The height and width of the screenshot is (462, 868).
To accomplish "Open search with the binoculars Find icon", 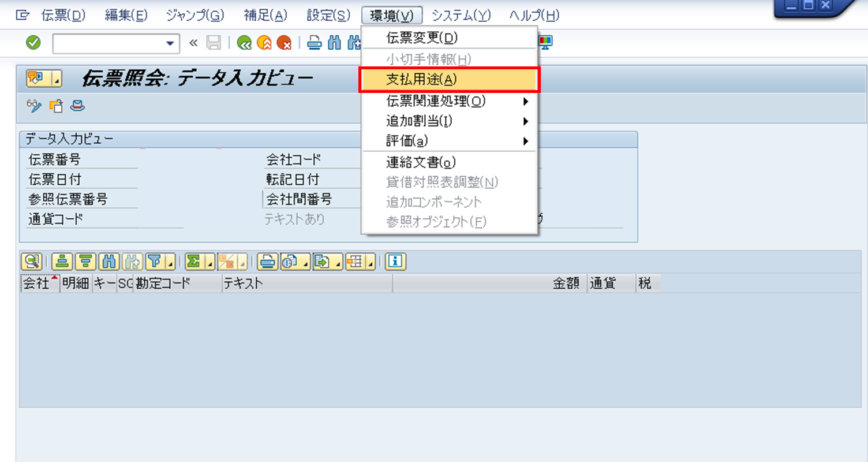I will [x=334, y=42].
